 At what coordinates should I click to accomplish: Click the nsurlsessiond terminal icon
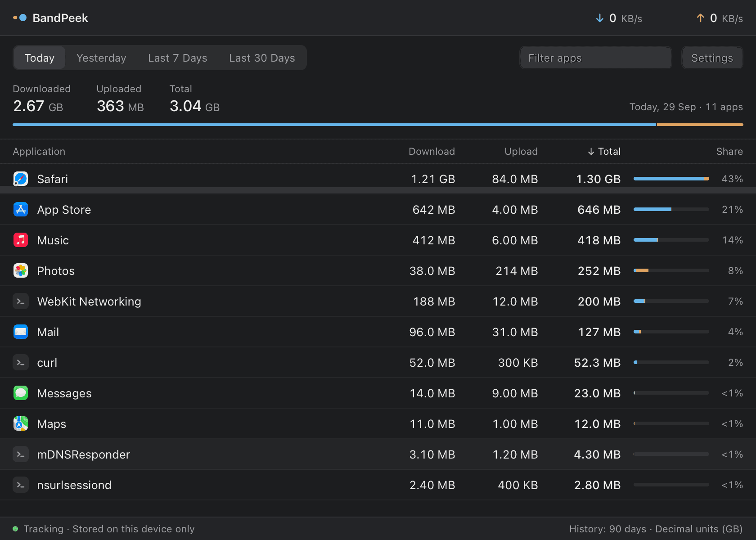(21, 485)
